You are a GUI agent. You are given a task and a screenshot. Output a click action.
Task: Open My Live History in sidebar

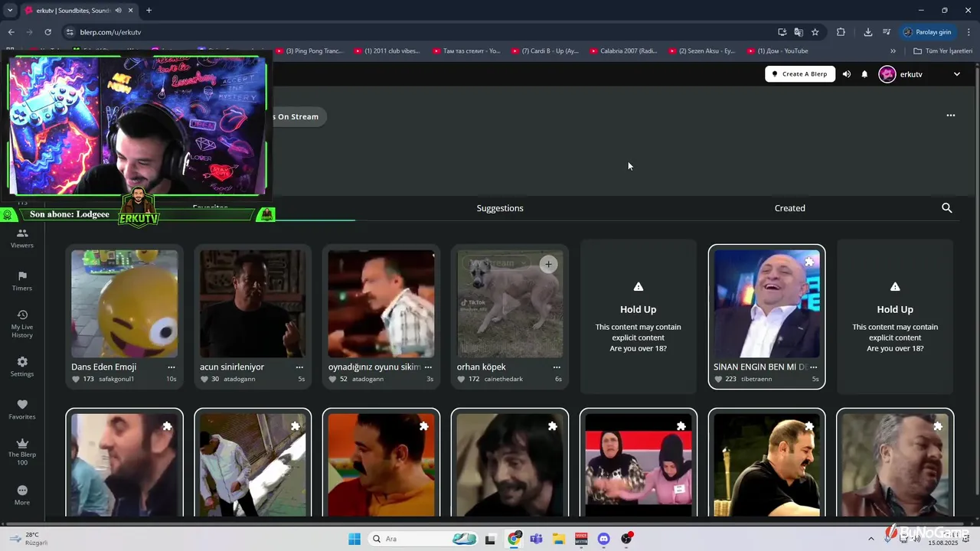pyautogui.click(x=21, y=324)
